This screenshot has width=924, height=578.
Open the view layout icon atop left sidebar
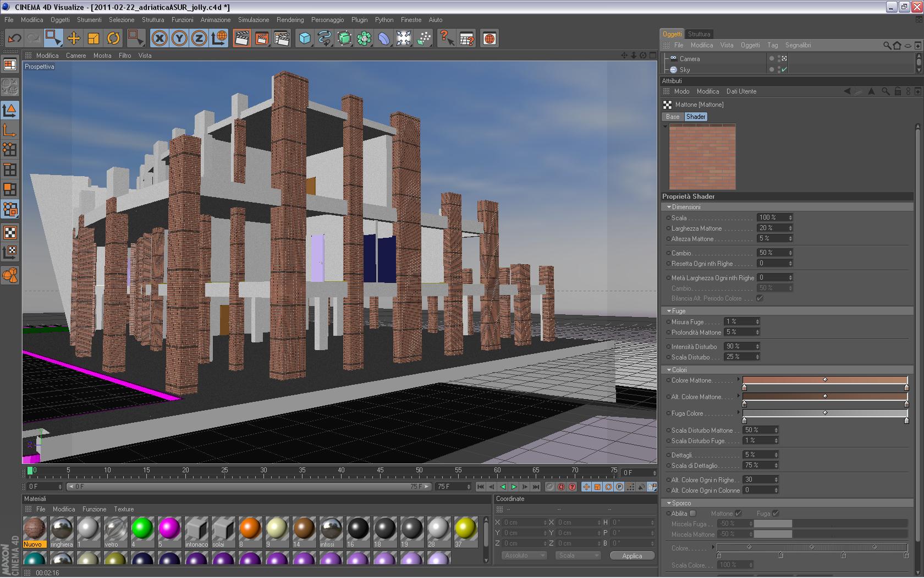click(x=10, y=65)
